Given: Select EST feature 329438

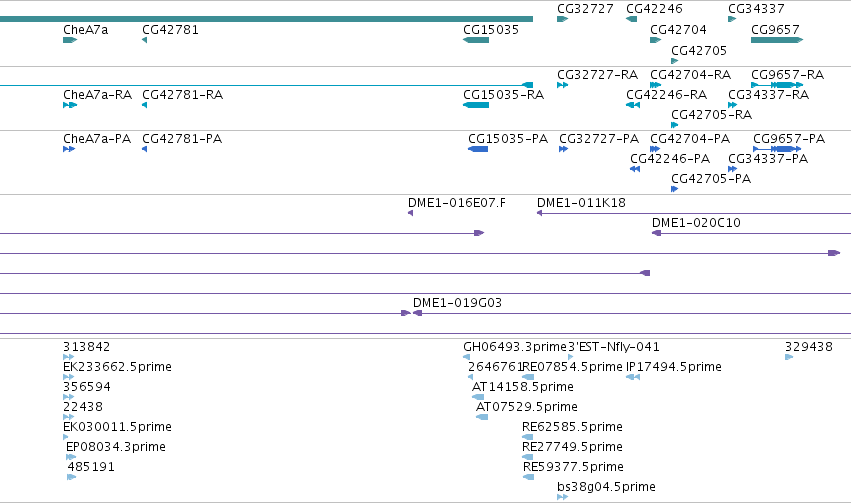Looking at the screenshot, I should (x=809, y=347).
